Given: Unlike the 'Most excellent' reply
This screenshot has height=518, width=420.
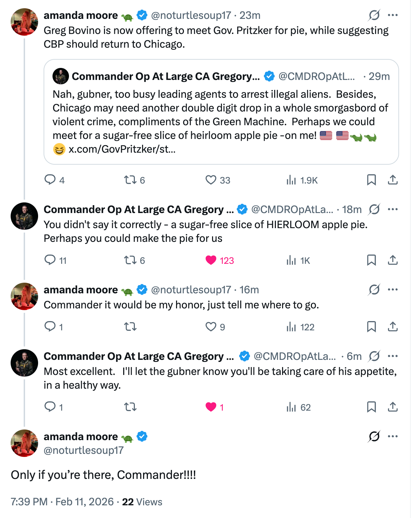Looking at the screenshot, I should [211, 407].
